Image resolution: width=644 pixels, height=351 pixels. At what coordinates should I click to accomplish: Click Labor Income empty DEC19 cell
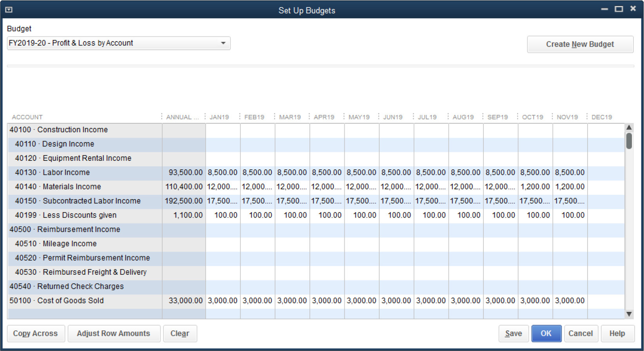tap(606, 173)
